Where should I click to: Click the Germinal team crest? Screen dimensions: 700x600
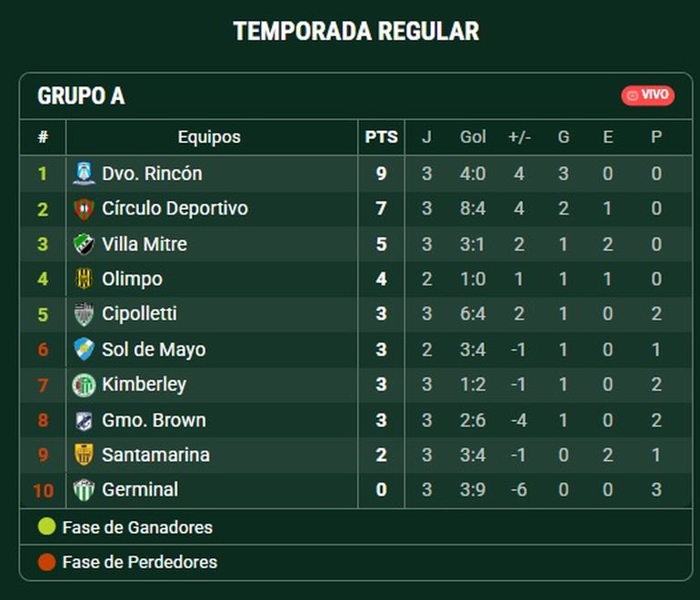pyautogui.click(x=84, y=490)
